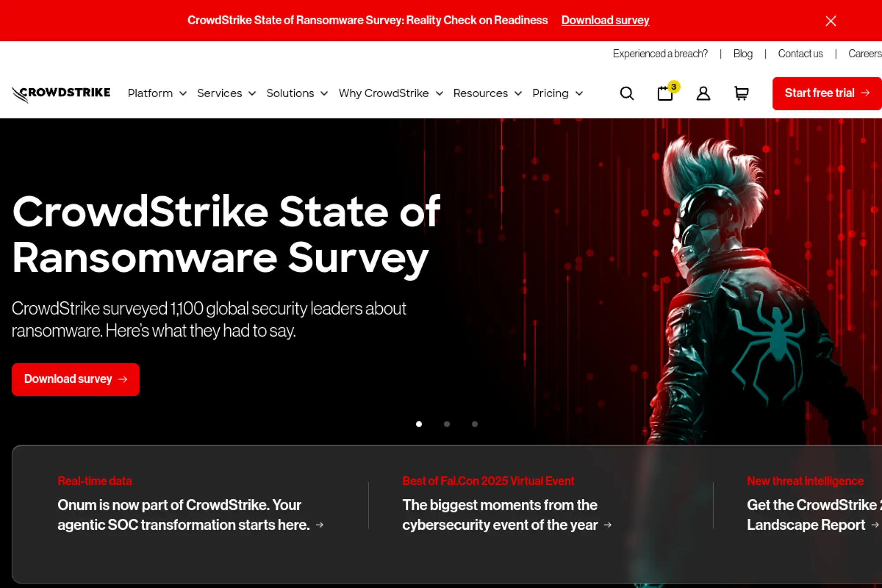
Task: Open the shopping cart icon
Action: [741, 94]
